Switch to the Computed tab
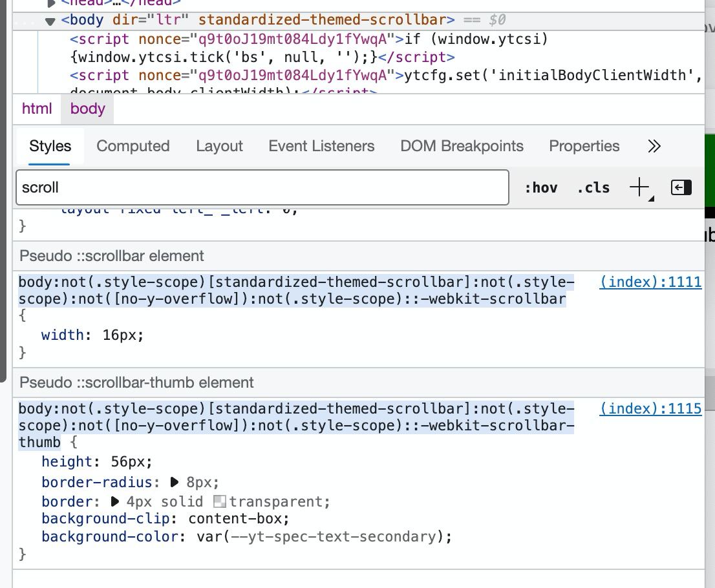This screenshot has height=588, width=715. point(133,146)
